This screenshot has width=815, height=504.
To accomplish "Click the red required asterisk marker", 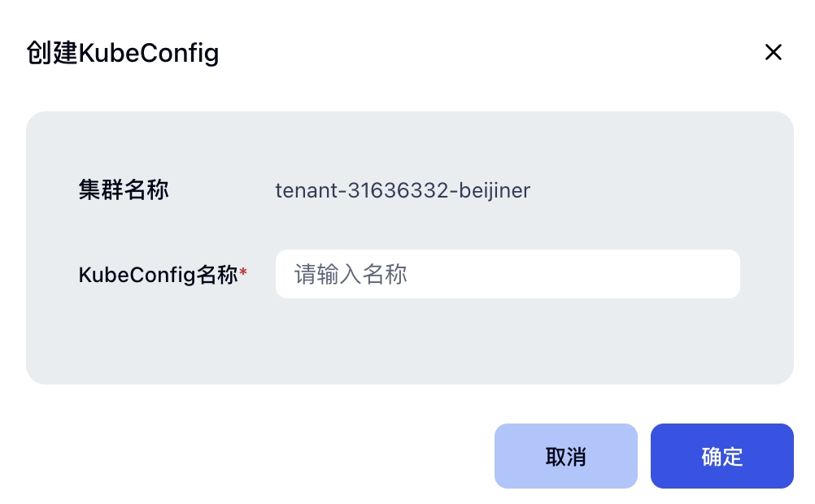I will click(243, 273).
